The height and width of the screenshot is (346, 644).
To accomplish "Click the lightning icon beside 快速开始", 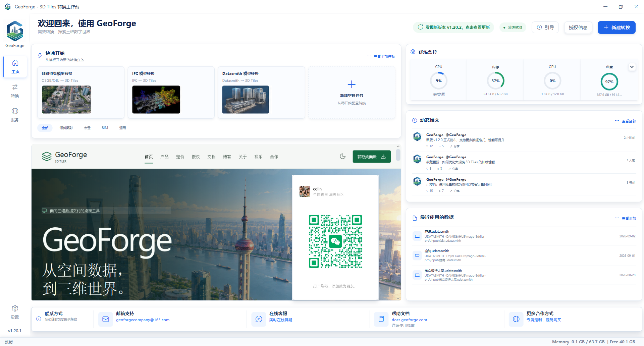I will (40, 56).
